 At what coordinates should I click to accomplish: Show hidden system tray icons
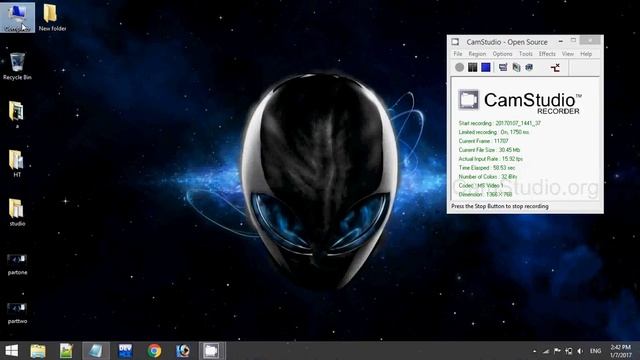pos(534,351)
